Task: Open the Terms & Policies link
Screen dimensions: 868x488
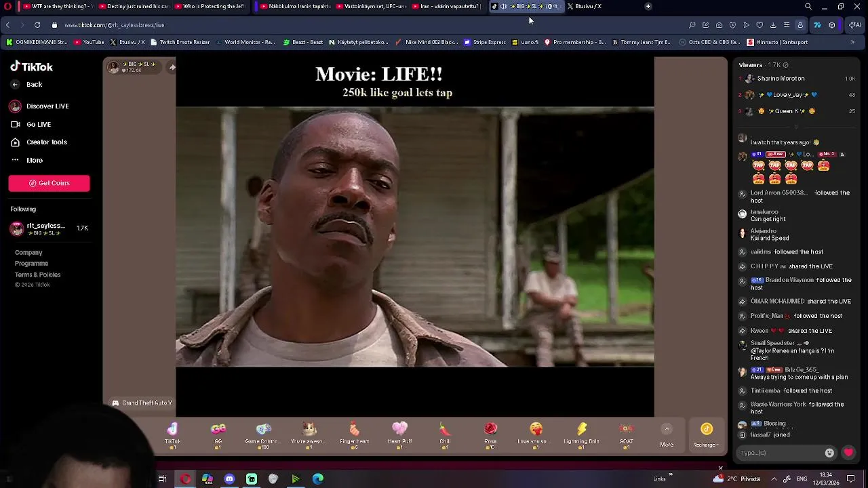Action: click(37, 275)
